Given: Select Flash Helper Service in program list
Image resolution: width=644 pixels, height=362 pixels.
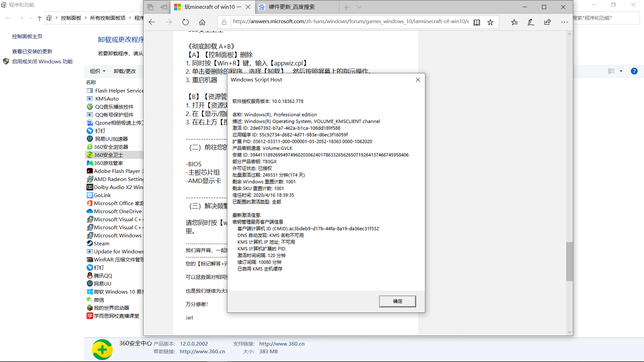Looking at the screenshot, I should tap(115, 90).
